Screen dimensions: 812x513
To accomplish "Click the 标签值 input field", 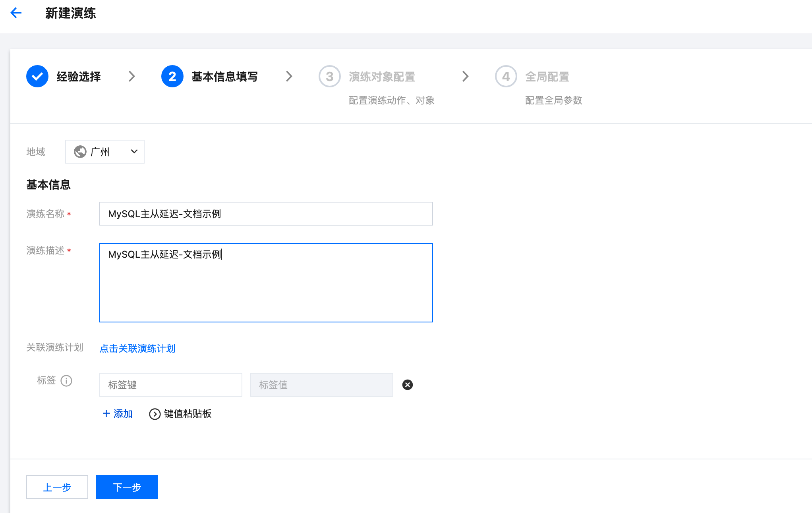I will 322,385.
